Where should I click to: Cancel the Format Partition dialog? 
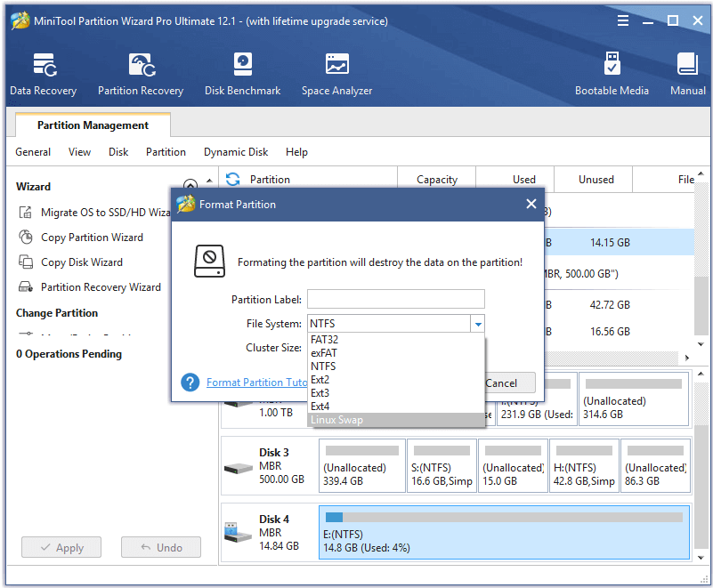[502, 383]
